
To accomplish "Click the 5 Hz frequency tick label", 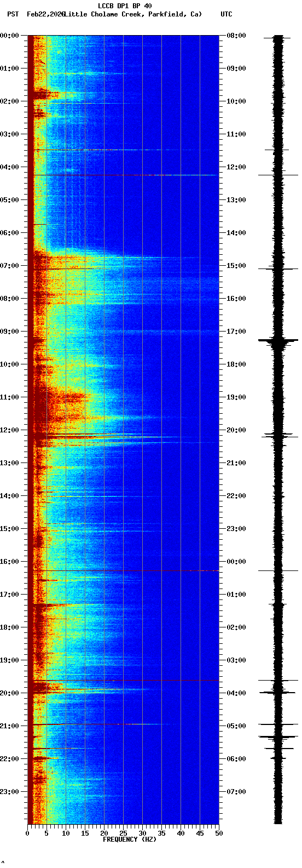I will click(47, 833).
